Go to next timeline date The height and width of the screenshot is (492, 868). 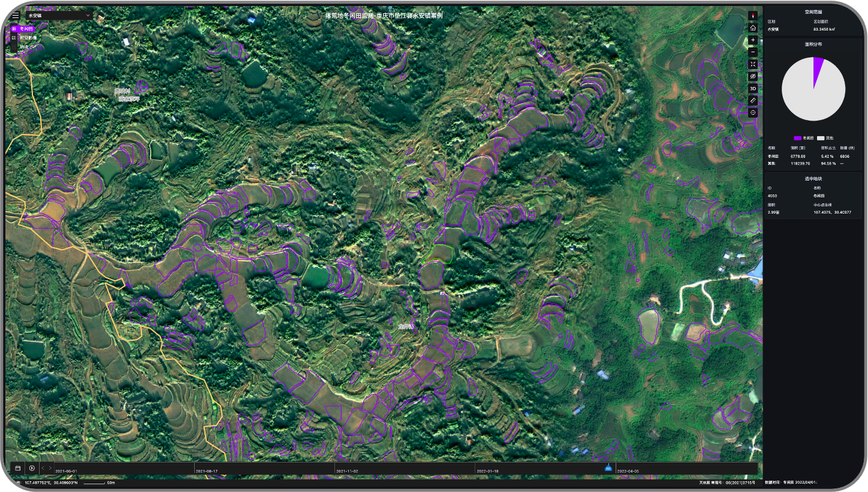(x=50, y=468)
